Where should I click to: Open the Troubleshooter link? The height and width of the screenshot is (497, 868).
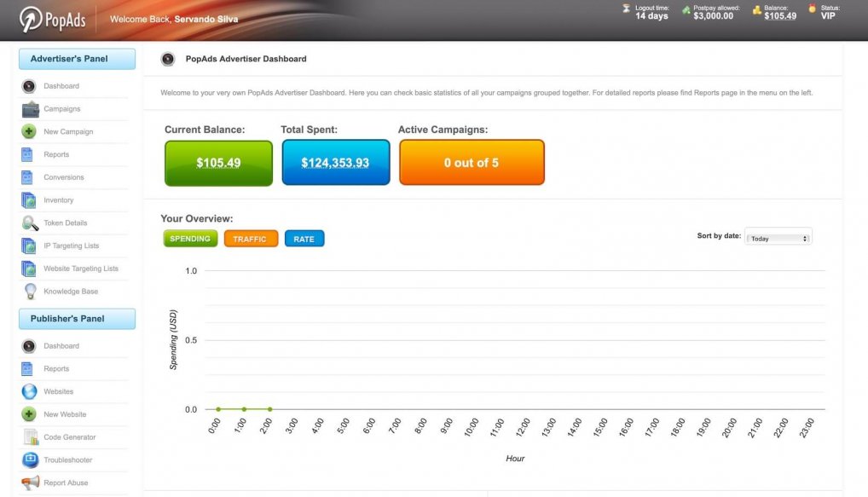click(68, 459)
